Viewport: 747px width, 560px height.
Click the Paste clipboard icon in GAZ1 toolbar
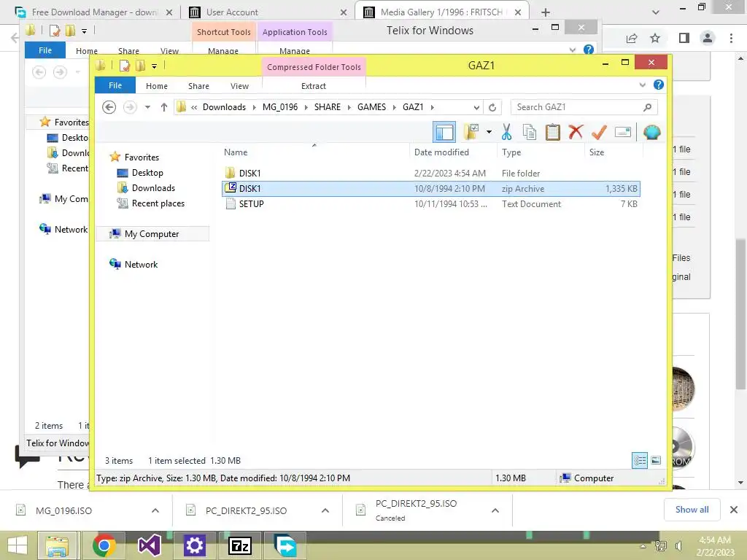pos(552,132)
